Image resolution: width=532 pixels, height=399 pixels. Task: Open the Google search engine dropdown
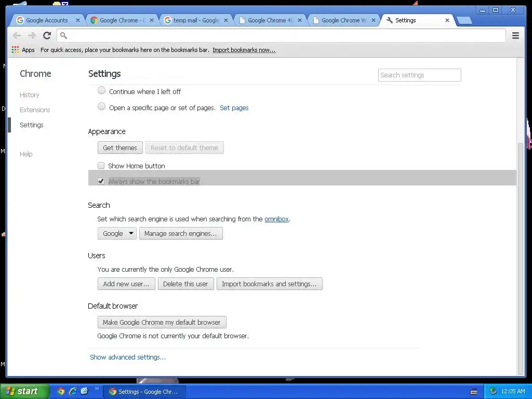pyautogui.click(x=117, y=233)
